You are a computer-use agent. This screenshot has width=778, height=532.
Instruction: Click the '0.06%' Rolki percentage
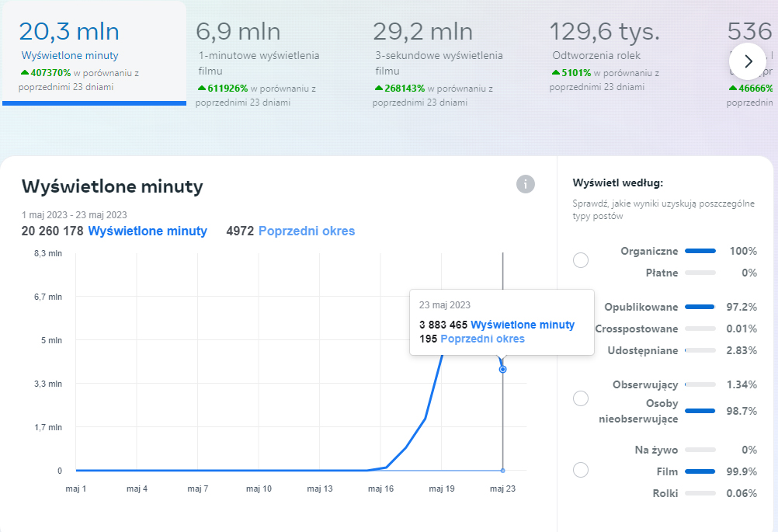pos(742,493)
